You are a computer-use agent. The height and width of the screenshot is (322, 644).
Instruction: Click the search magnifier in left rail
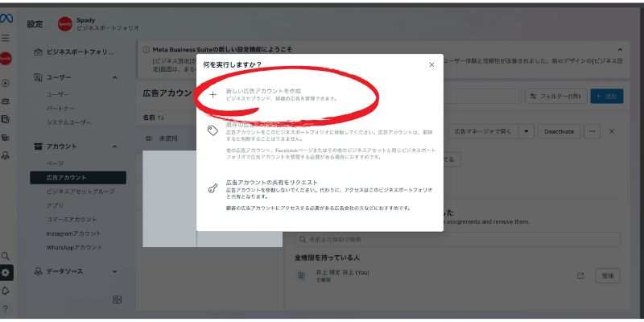pyautogui.click(x=6, y=256)
